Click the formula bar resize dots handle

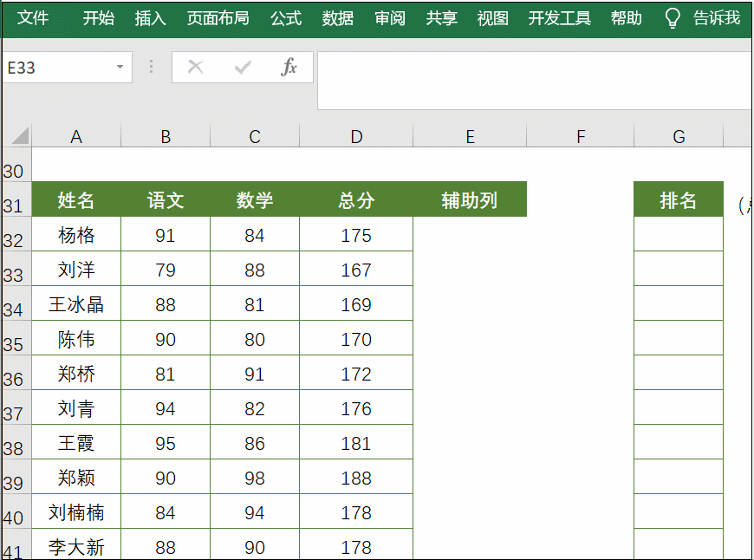[x=151, y=67]
